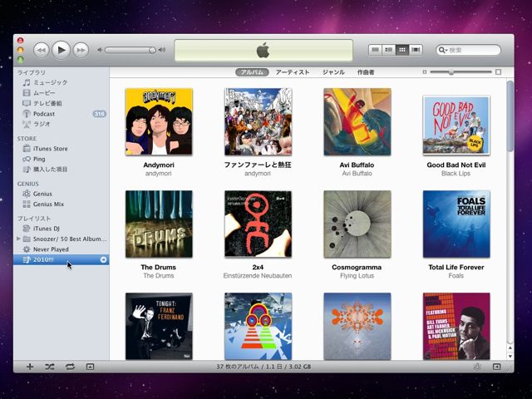Image resolution: width=532 pixels, height=399 pixels.
Task: Select the 作曲者 tab
Action: point(366,72)
